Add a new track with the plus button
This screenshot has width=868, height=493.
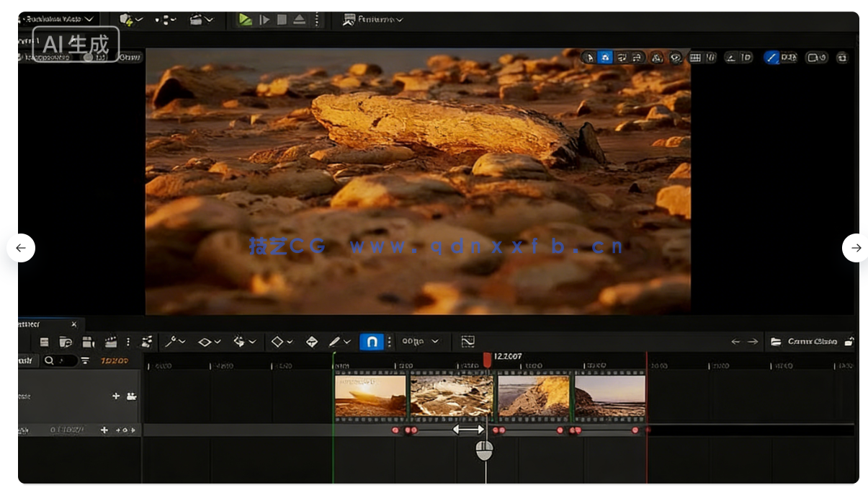point(116,396)
